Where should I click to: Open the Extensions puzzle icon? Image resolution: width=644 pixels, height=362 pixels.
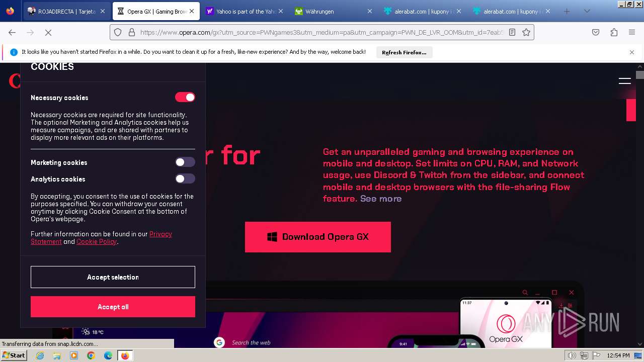click(614, 32)
